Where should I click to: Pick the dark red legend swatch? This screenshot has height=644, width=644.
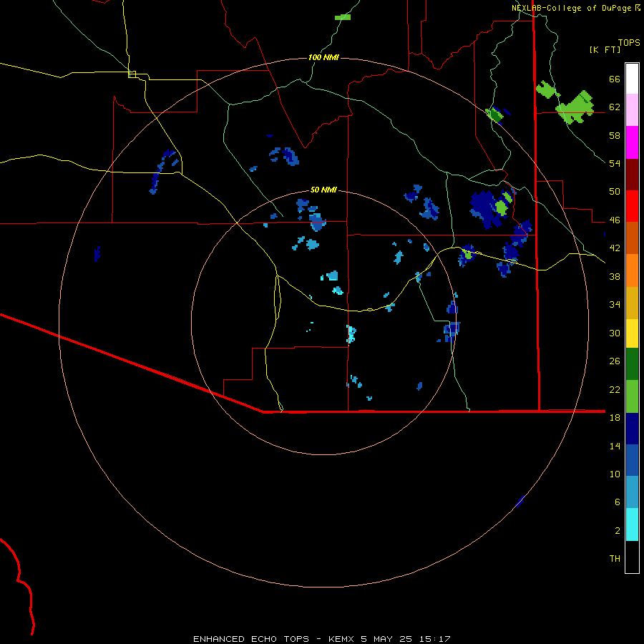click(632, 175)
